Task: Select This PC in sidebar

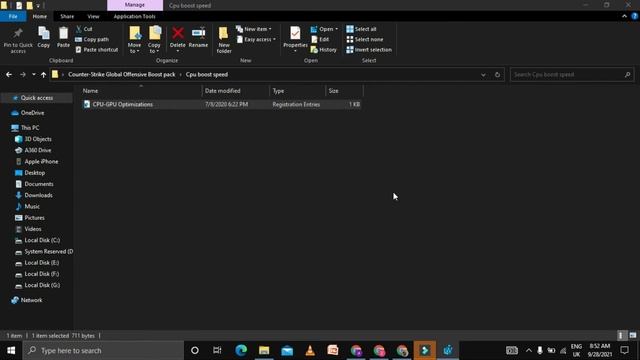Action: tap(30, 128)
